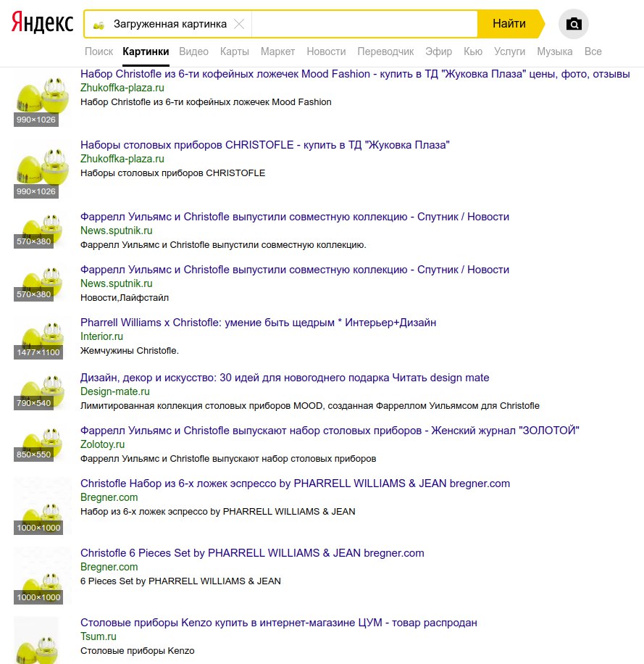The height and width of the screenshot is (664, 644).
Task: Open 1000×1000 thumbnail beside Набор из 6-х ложек
Action: 42,507
